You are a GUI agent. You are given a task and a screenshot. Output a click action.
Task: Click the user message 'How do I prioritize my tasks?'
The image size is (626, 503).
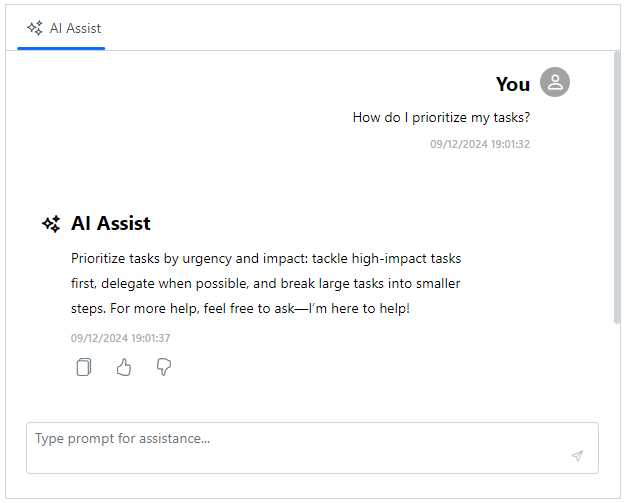(441, 117)
